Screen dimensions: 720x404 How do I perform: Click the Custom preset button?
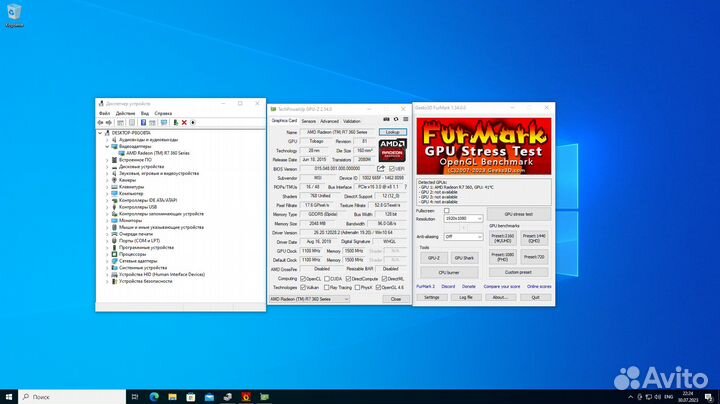518,272
